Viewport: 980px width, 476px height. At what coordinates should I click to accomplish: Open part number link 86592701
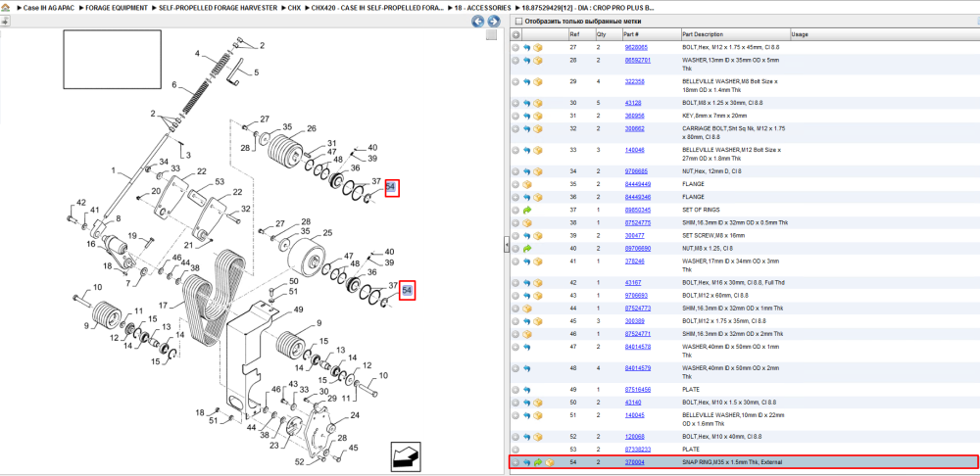(x=638, y=61)
